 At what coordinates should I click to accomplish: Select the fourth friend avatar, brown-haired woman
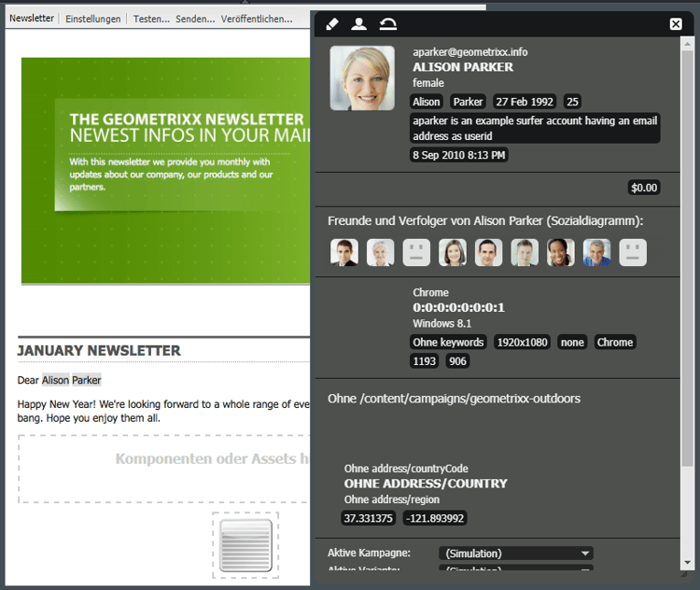pyautogui.click(x=453, y=252)
